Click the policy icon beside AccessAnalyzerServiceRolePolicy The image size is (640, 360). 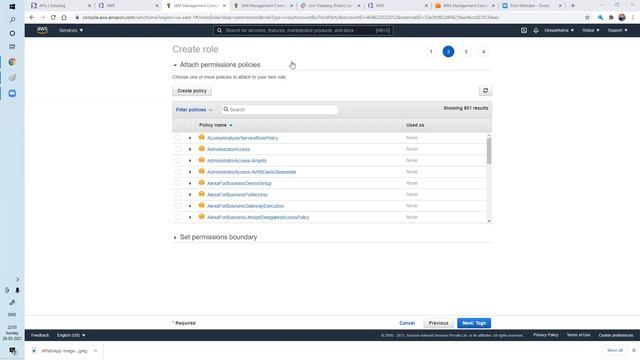pyautogui.click(x=202, y=138)
